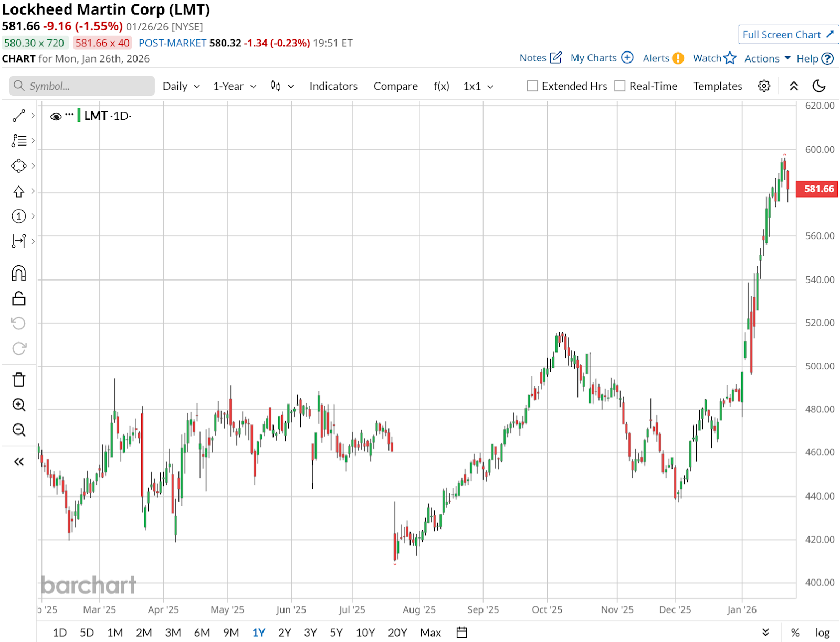Open the Daily interval dropdown
The width and height of the screenshot is (840, 642).
(180, 86)
